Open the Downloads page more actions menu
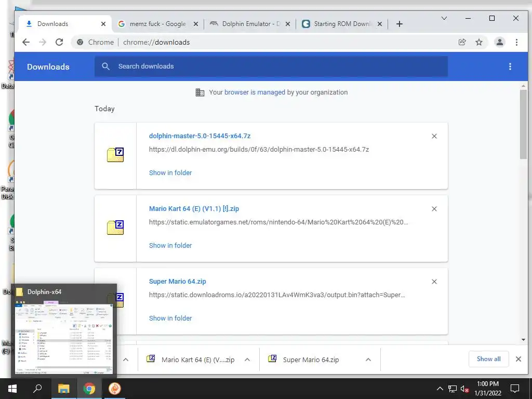This screenshot has width=532, height=399. 510,66
